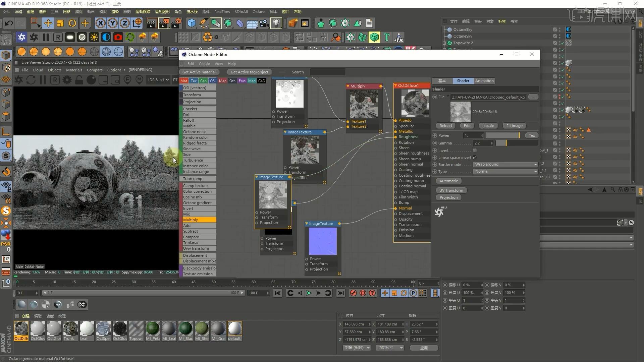Screen dimensions: 644x362
Task: Go to start of timeline
Action: (278, 293)
